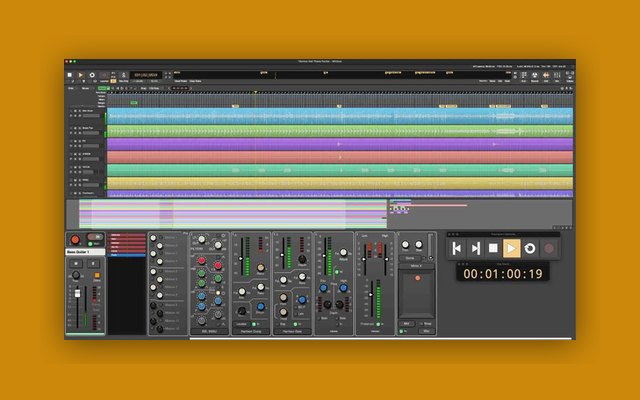Toggle the green In LED of gate section

295,324
